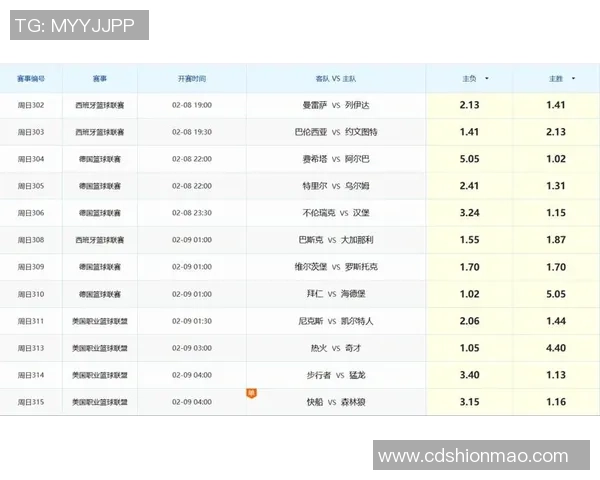Click the 不伦瑞克 vs 汉堡 matchup

(x=336, y=213)
